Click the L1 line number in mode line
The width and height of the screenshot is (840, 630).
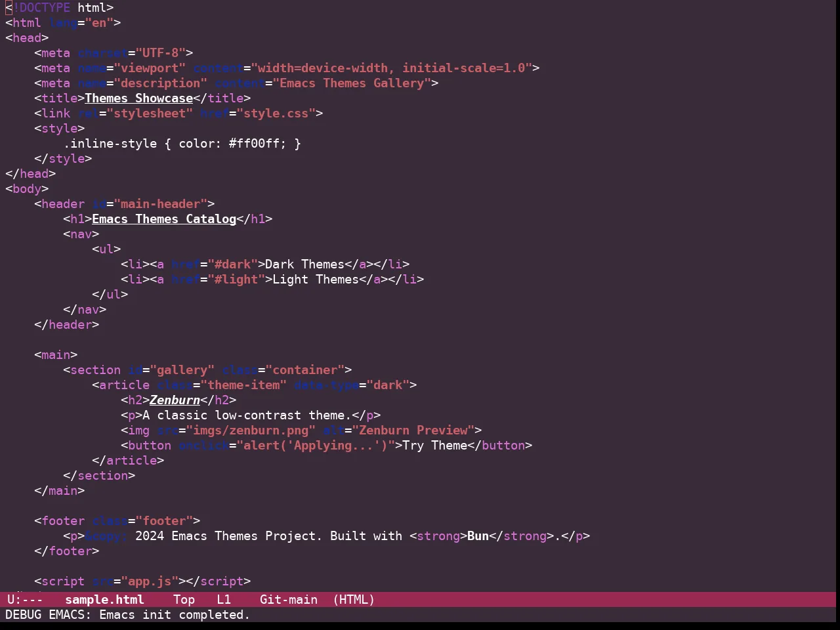click(x=224, y=600)
